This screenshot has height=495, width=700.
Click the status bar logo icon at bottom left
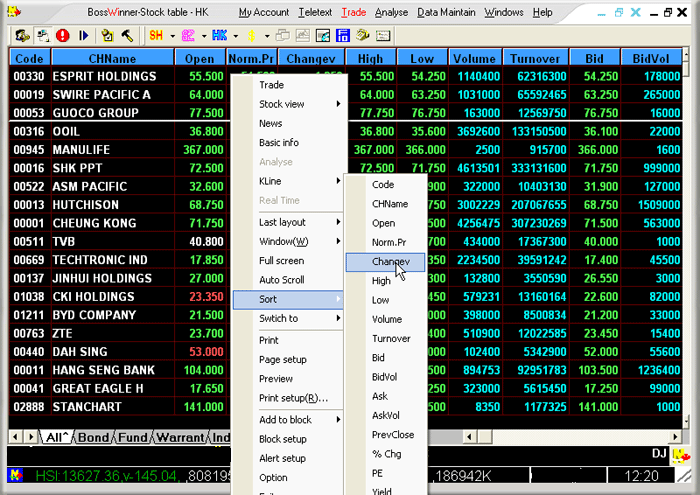click(x=16, y=475)
